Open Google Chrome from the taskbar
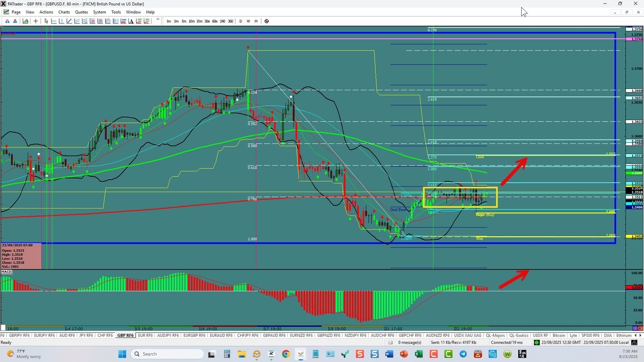The height and width of the screenshot is (362, 644). pos(286,354)
